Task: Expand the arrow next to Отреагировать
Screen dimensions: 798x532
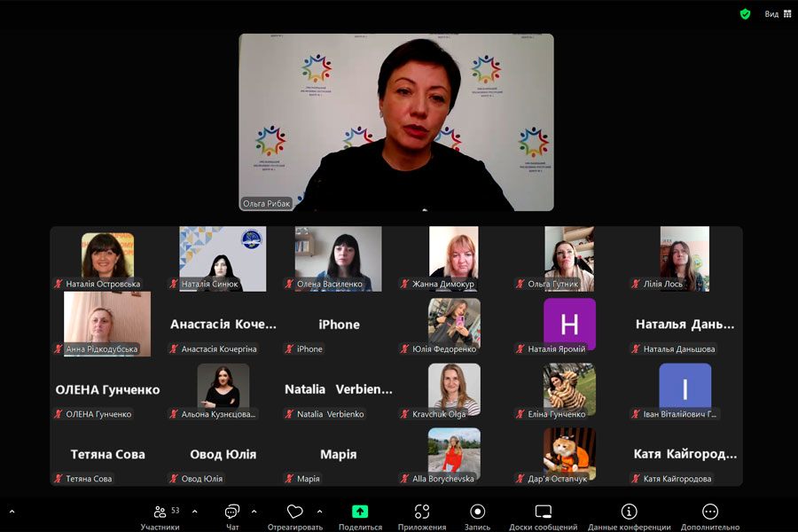Action: click(319, 512)
